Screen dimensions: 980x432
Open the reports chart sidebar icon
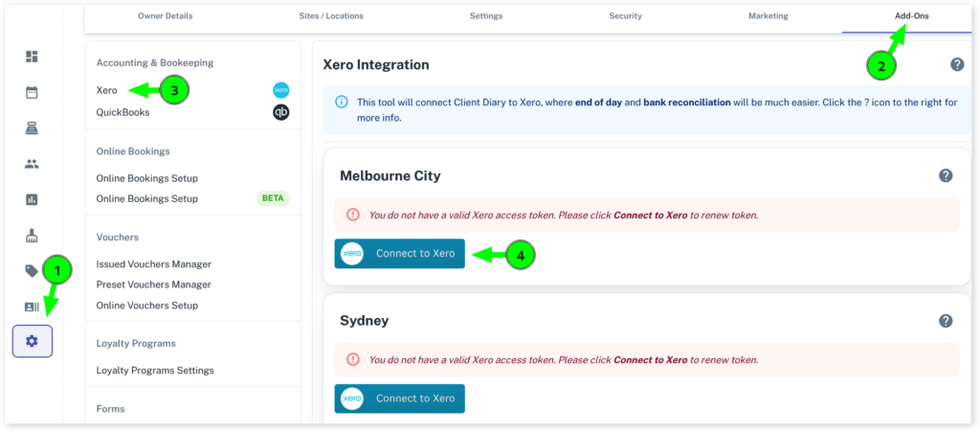(x=32, y=199)
